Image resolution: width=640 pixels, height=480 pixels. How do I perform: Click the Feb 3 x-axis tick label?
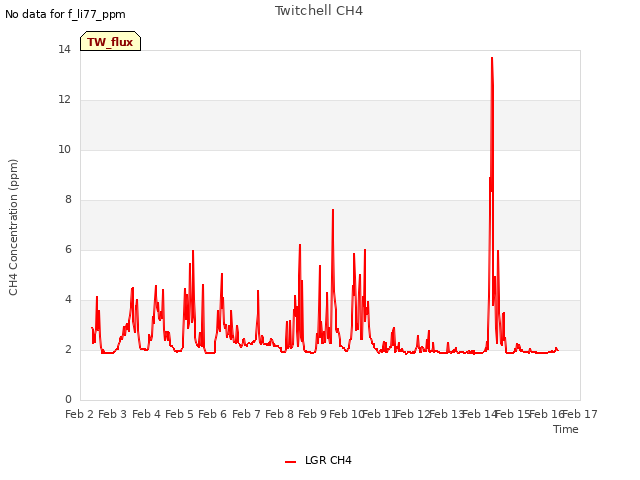tap(113, 414)
